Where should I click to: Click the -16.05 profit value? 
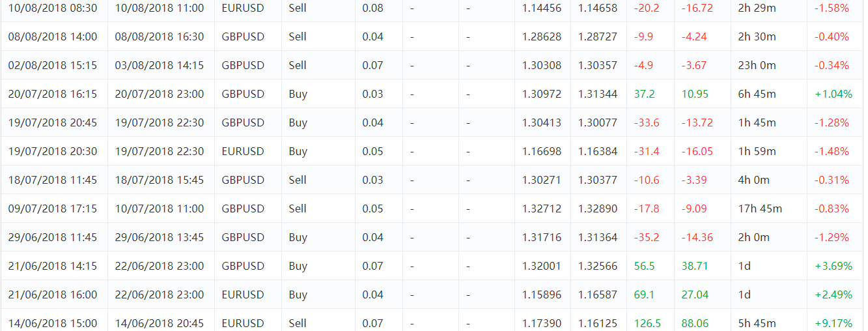pyautogui.click(x=697, y=151)
